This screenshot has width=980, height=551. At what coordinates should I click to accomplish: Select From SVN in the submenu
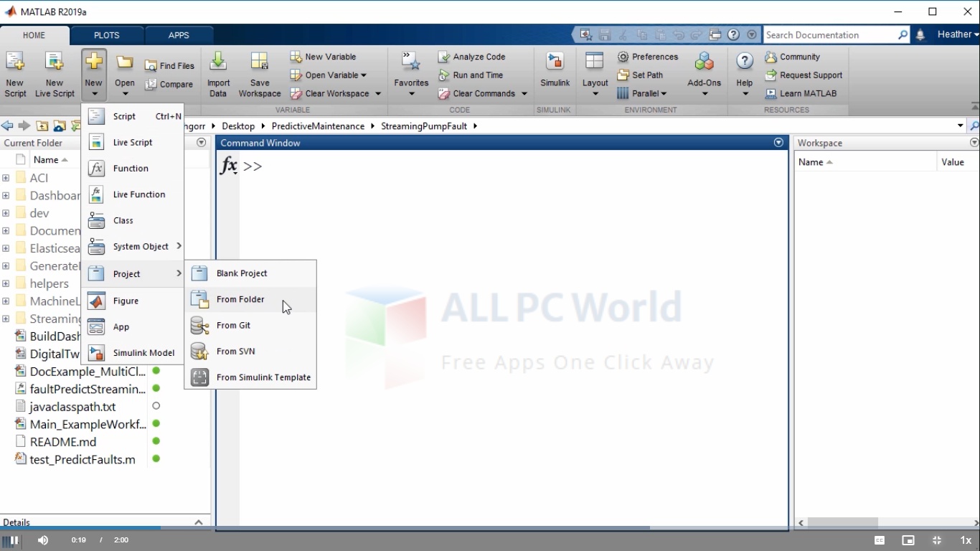tap(250, 351)
